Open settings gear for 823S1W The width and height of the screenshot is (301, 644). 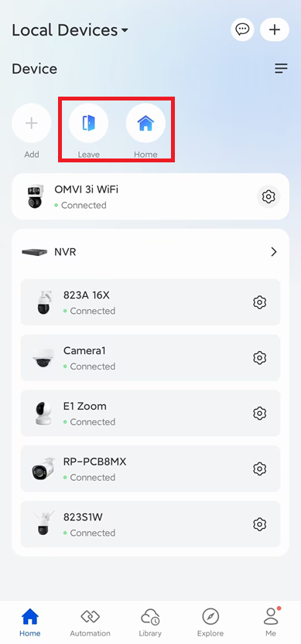point(259,524)
